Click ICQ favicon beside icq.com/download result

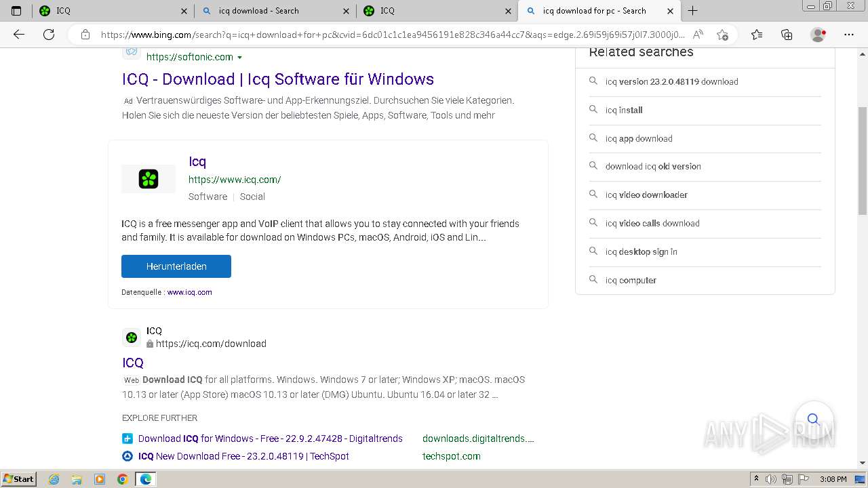132,338
